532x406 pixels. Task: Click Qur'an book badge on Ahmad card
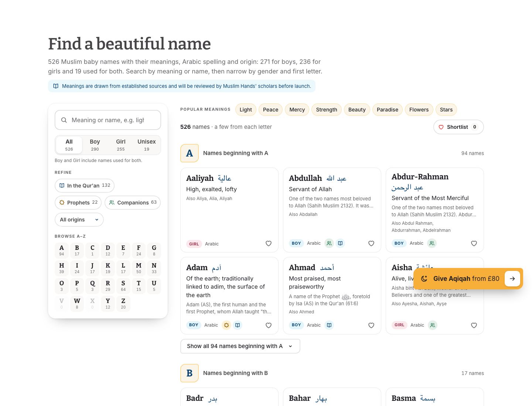pos(329,325)
